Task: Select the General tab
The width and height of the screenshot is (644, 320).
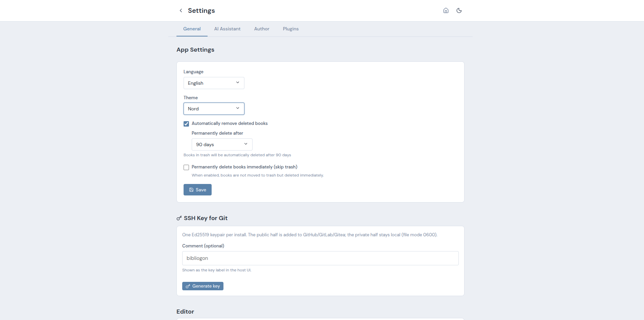Action: coord(192,29)
